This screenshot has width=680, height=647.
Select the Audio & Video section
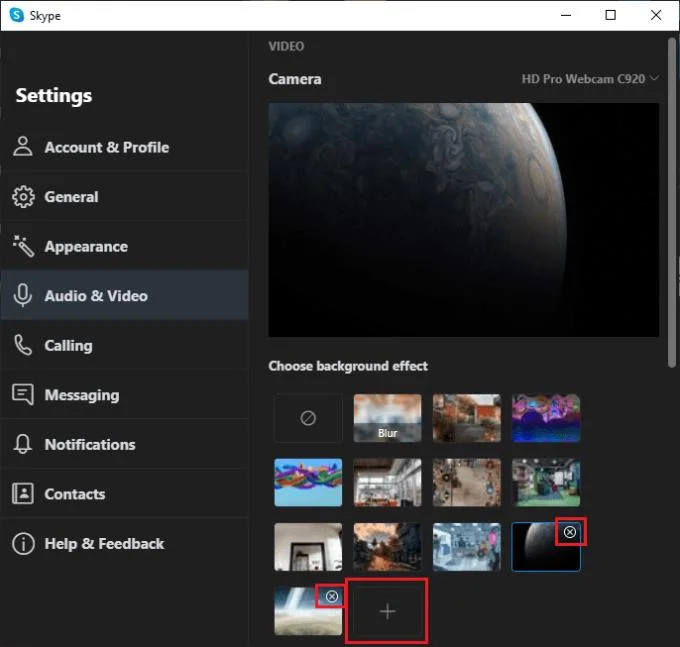click(x=125, y=295)
